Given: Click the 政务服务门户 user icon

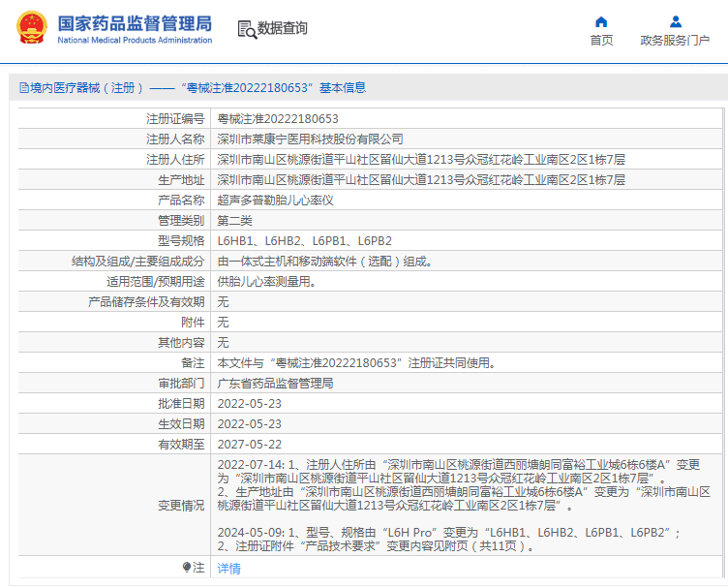Looking at the screenshot, I should click(676, 22).
